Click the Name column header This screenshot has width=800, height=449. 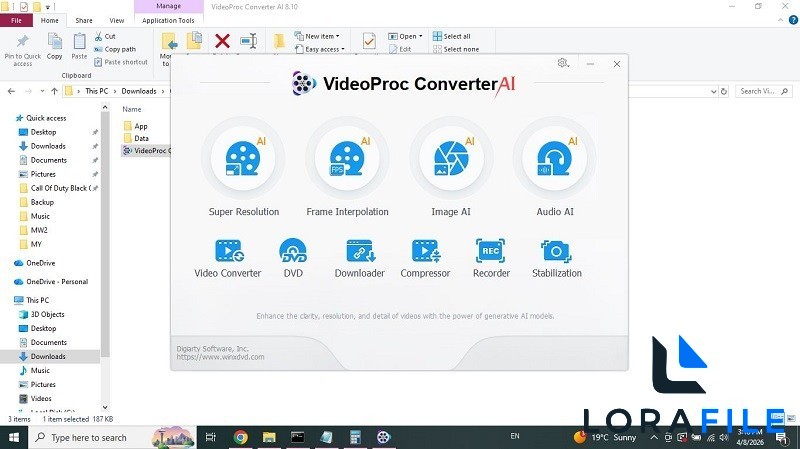(132, 109)
